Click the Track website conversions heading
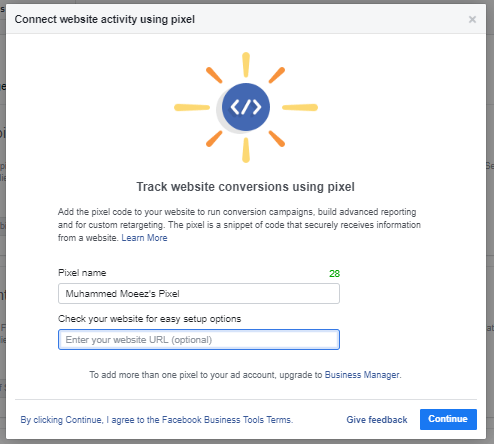This screenshot has width=494, height=444. pyautogui.click(x=246, y=187)
